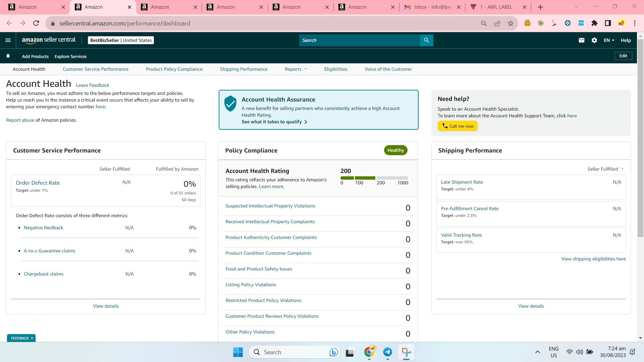The image size is (644, 362).
Task: Click View shipping eligibilities here
Action: pyautogui.click(x=593, y=259)
